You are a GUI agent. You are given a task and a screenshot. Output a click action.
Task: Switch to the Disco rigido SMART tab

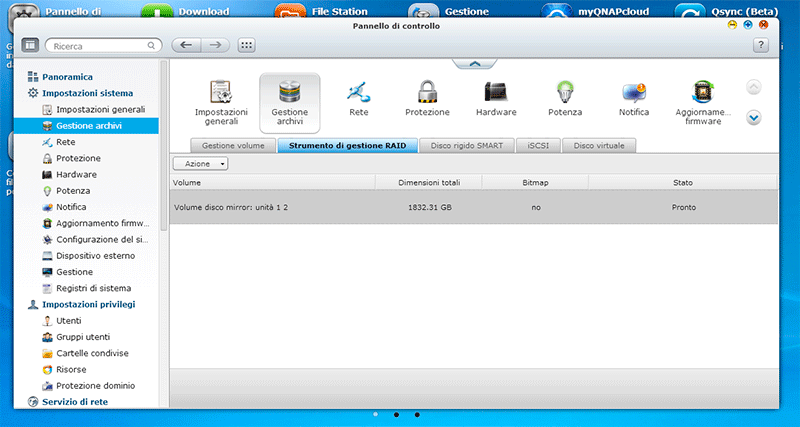pyautogui.click(x=467, y=146)
